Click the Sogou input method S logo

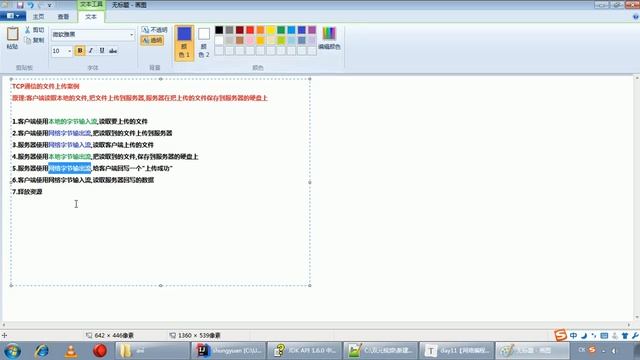(560, 335)
